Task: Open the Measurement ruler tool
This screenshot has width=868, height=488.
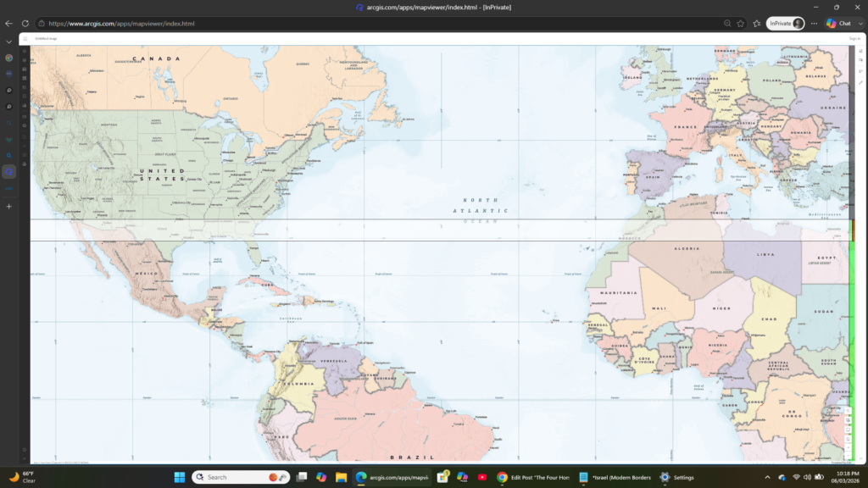Action: click(x=861, y=83)
